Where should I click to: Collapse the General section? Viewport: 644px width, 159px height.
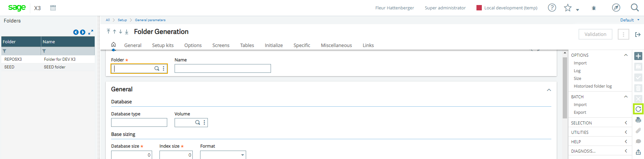click(x=549, y=90)
